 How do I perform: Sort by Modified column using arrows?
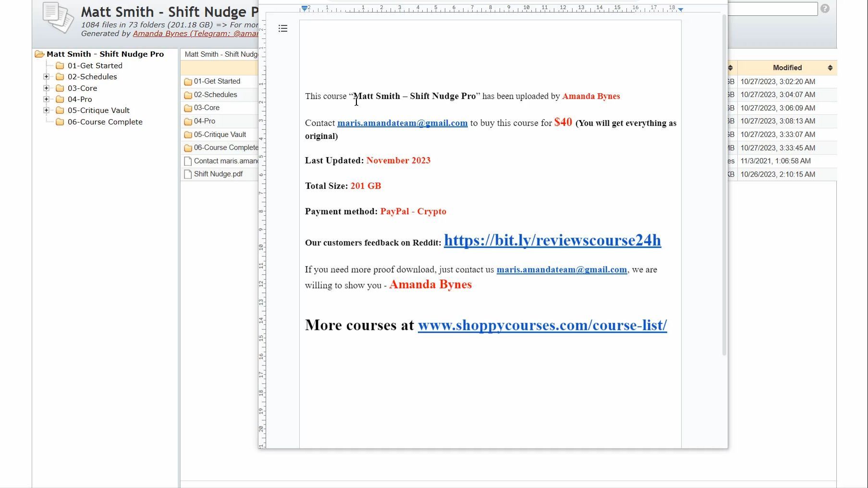[830, 68]
